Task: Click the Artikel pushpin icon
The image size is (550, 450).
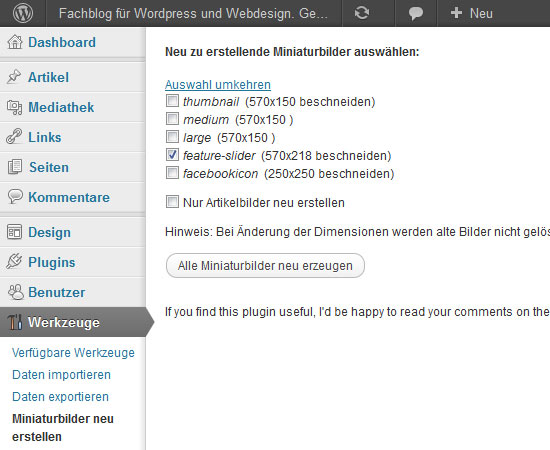Action: (14, 77)
